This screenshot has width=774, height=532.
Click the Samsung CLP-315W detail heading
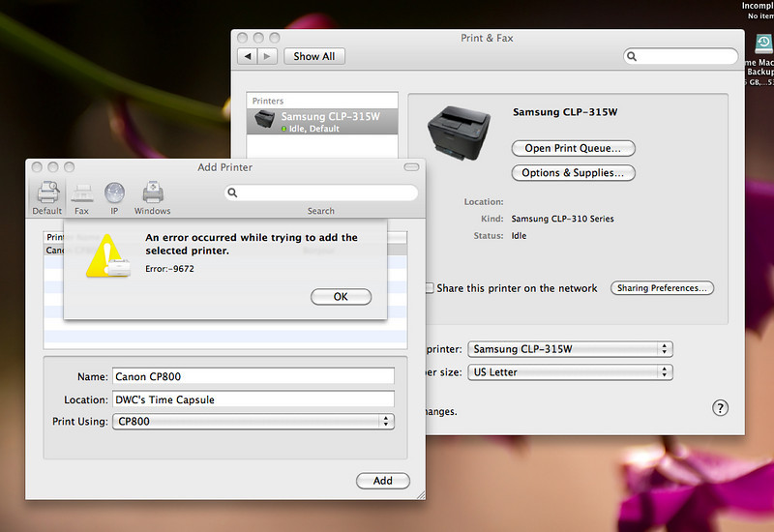click(565, 112)
